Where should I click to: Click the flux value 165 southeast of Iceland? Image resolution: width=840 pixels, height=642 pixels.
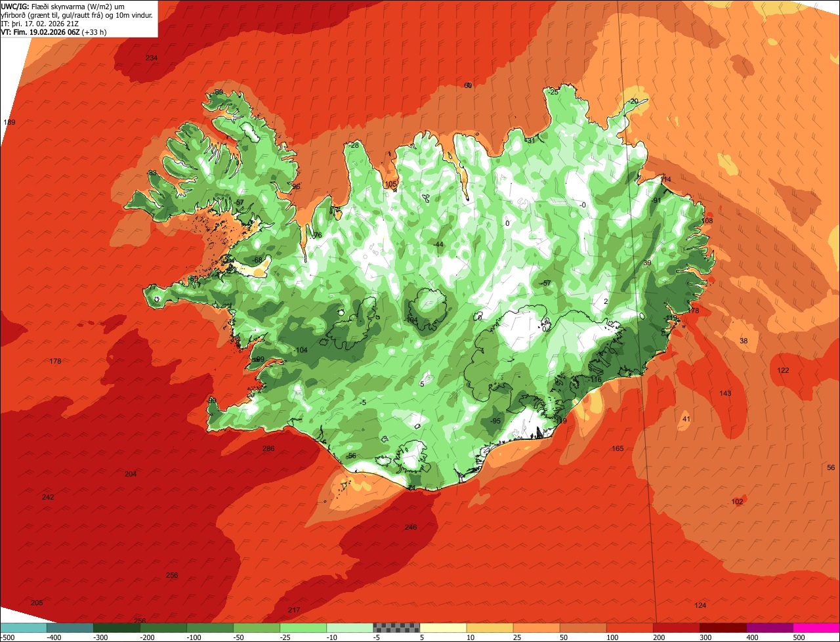(618, 448)
